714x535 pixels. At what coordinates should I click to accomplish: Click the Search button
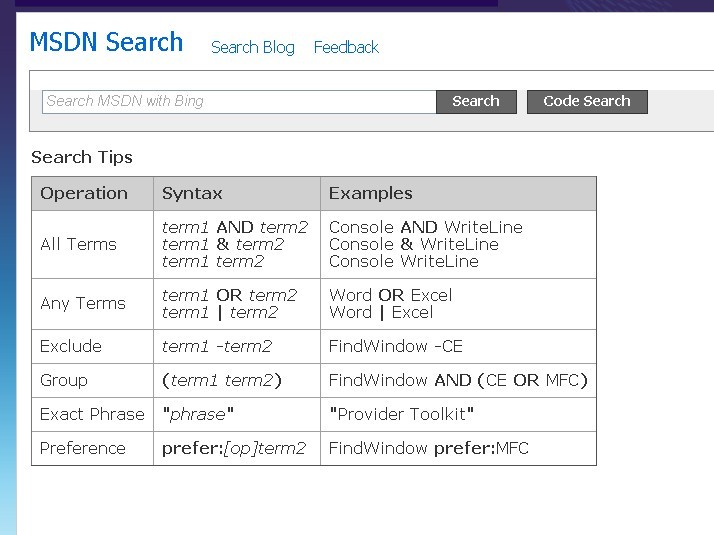coord(476,102)
